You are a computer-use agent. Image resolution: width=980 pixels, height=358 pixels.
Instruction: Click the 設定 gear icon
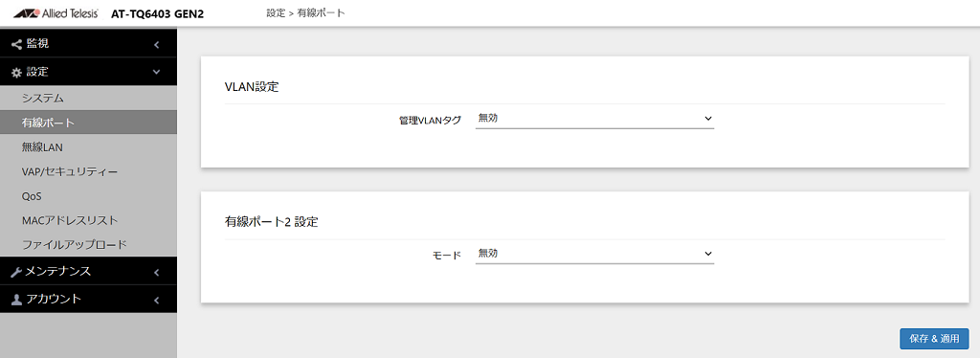(17, 72)
